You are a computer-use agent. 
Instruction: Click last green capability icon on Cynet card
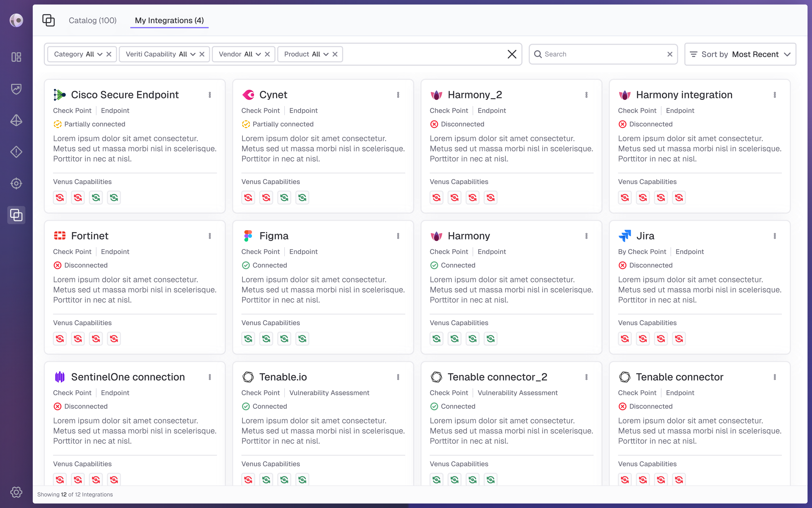(302, 198)
